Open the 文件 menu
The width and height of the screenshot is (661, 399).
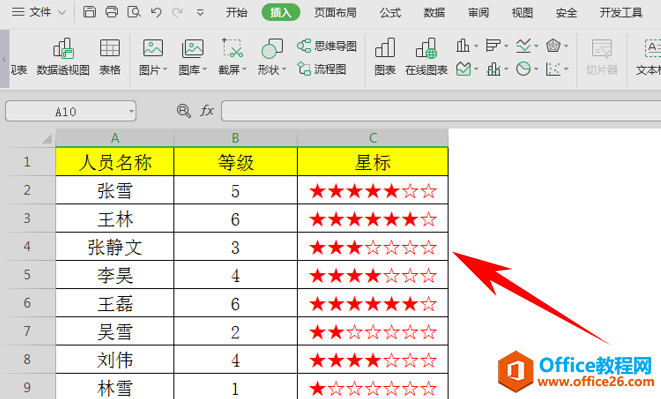pos(40,12)
